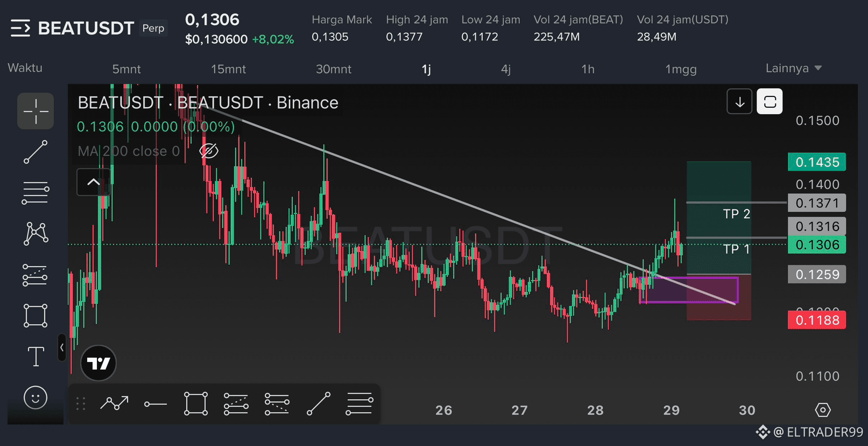
Task: Activate the text annotation tool
Action: [x=36, y=357]
